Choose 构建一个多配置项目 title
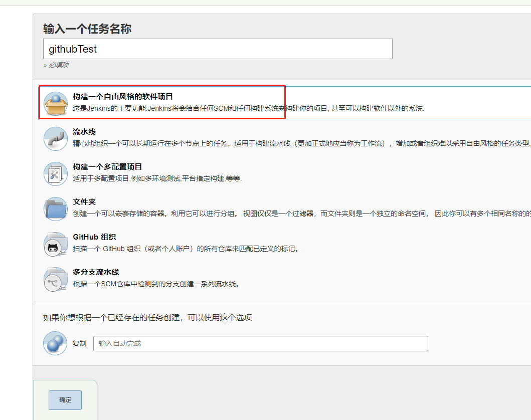Screen dimensions: 531x420 pos(107,167)
